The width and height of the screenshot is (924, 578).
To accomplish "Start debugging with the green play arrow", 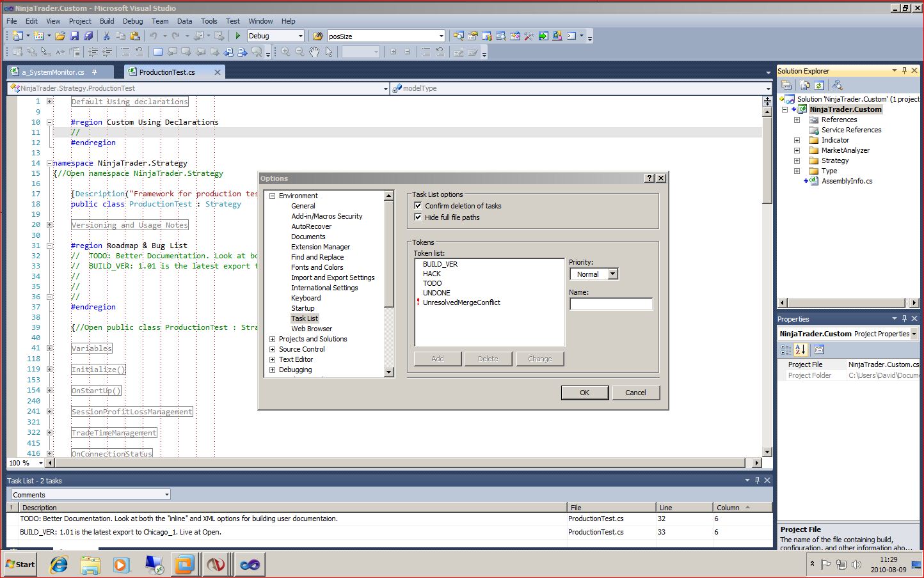I will point(238,36).
